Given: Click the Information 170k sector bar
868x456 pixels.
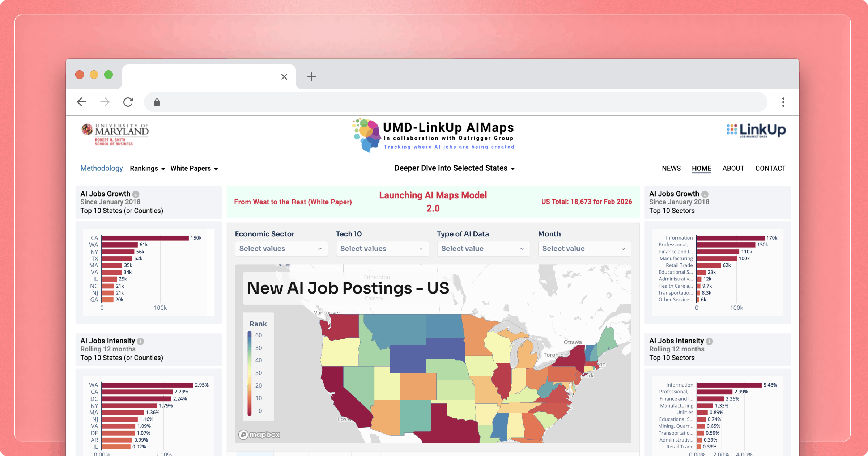Looking at the screenshot, I should pyautogui.click(x=730, y=238).
